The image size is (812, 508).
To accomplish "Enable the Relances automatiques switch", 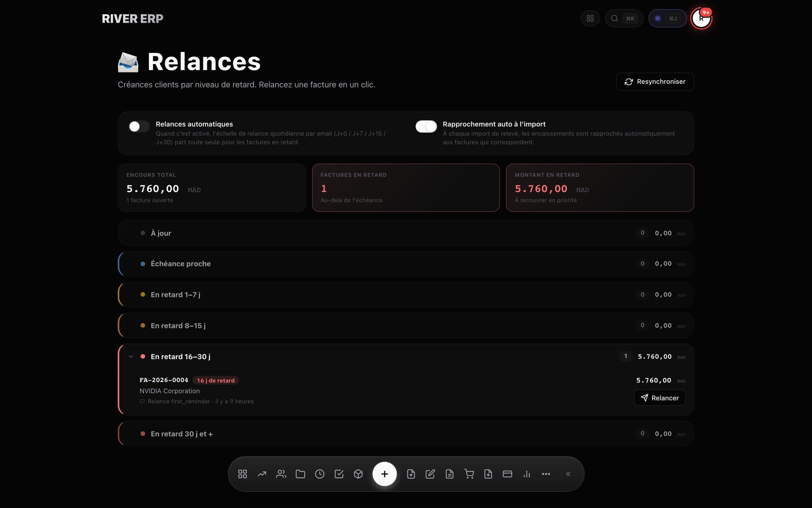I will pyautogui.click(x=139, y=126).
